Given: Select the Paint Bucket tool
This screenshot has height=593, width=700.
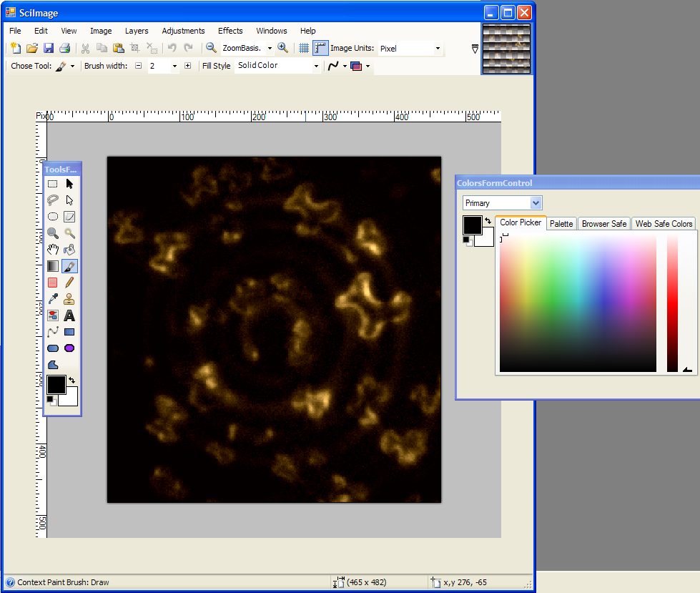Looking at the screenshot, I should click(x=69, y=250).
